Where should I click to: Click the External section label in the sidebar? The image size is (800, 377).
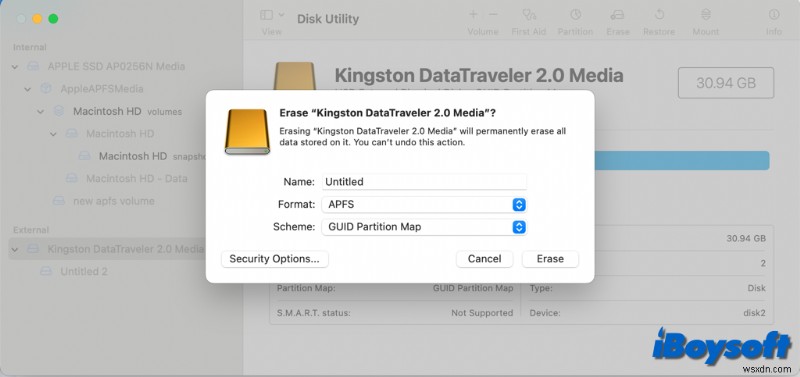(31, 230)
